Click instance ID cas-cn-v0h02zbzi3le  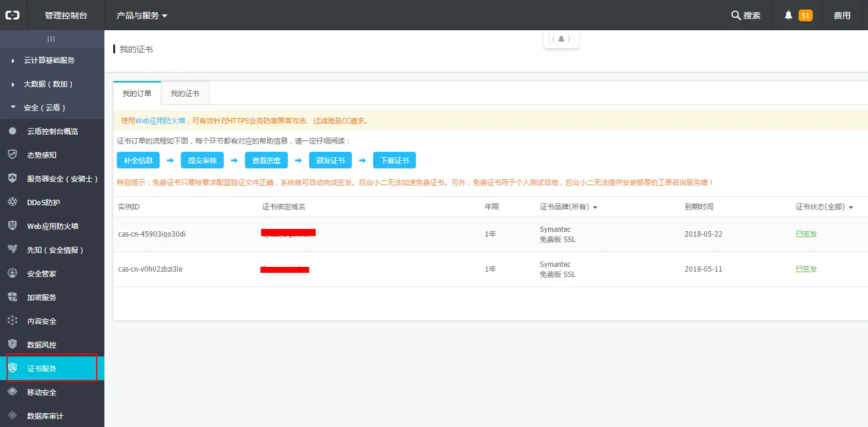point(151,269)
